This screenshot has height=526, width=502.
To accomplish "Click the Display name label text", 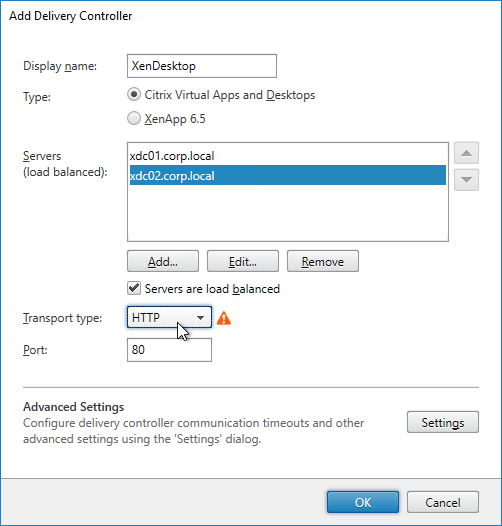I will point(60,66).
